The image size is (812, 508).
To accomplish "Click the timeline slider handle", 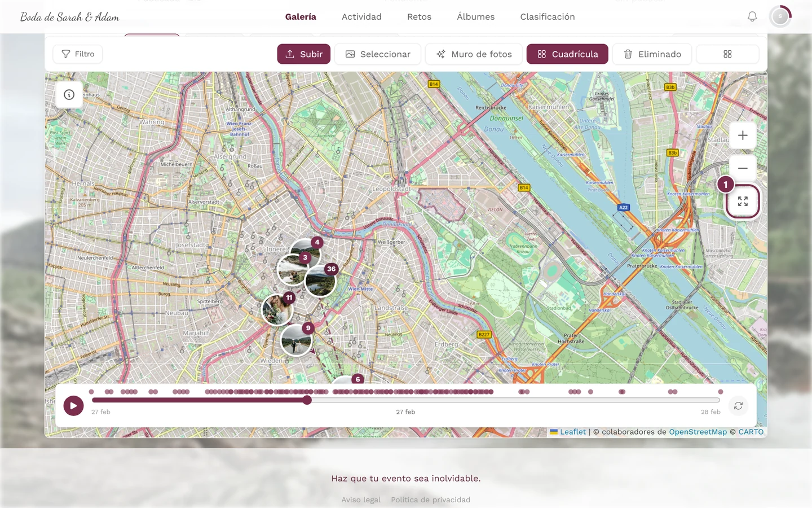I will 307,400.
